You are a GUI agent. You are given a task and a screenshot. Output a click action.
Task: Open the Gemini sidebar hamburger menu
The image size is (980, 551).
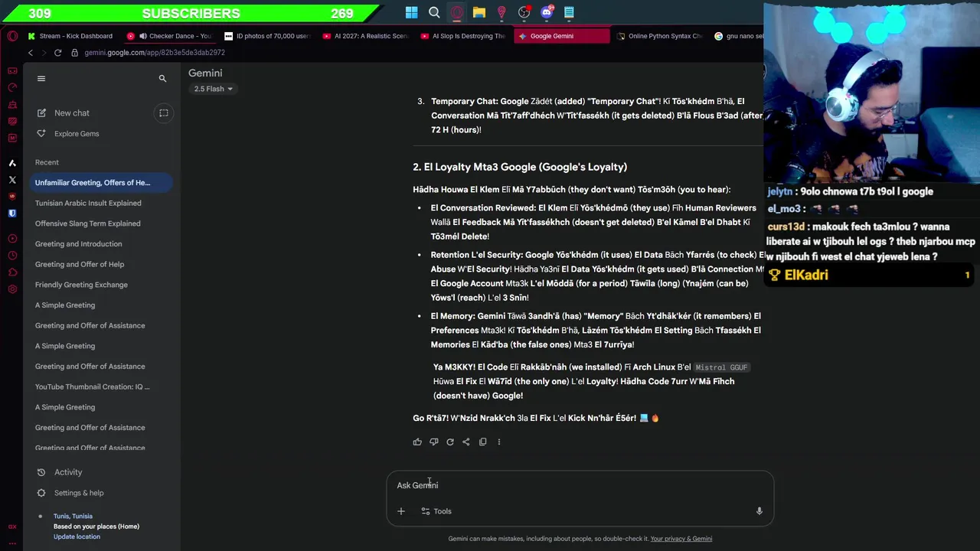coord(41,78)
